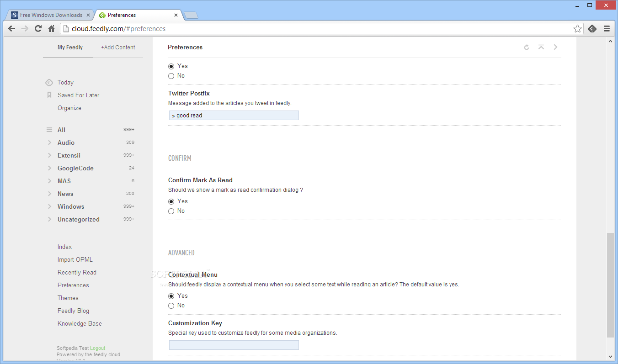This screenshot has width=618, height=364.
Task: Select Yes radio above Twitter Postfix
Action: 171,66
